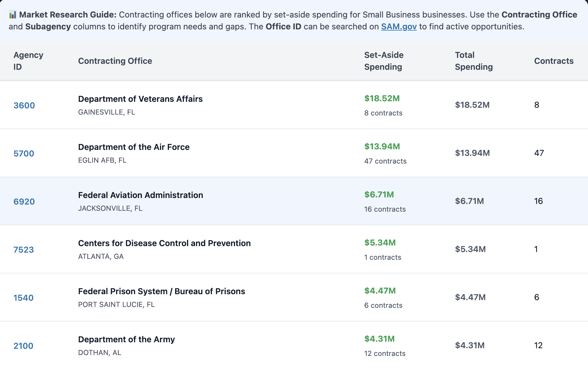
Task: Select Department of Veterans Affairs office name
Action: 140,99
